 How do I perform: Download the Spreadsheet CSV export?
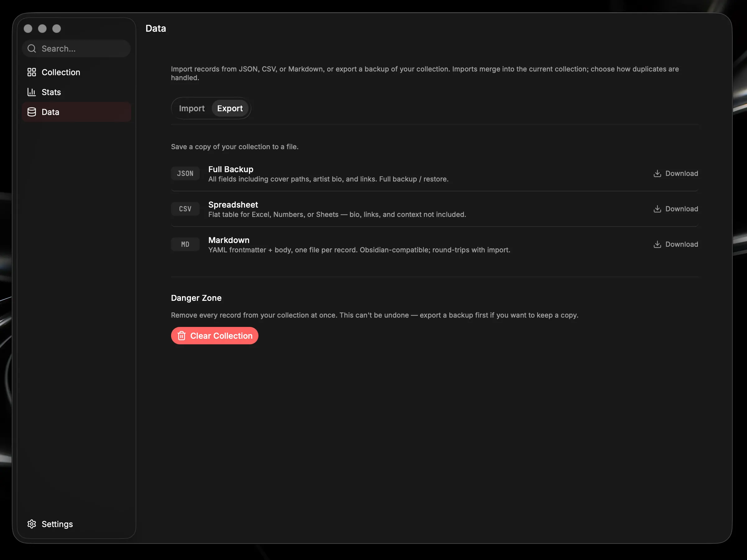tap(675, 209)
